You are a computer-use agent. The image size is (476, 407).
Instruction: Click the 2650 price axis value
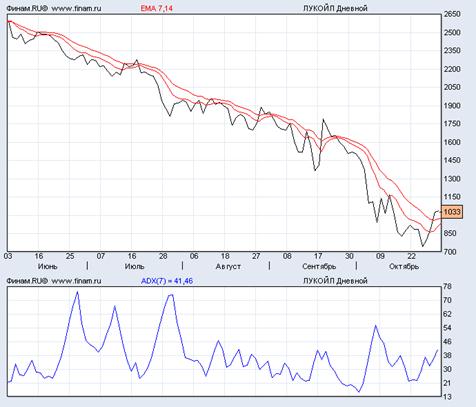click(452, 14)
